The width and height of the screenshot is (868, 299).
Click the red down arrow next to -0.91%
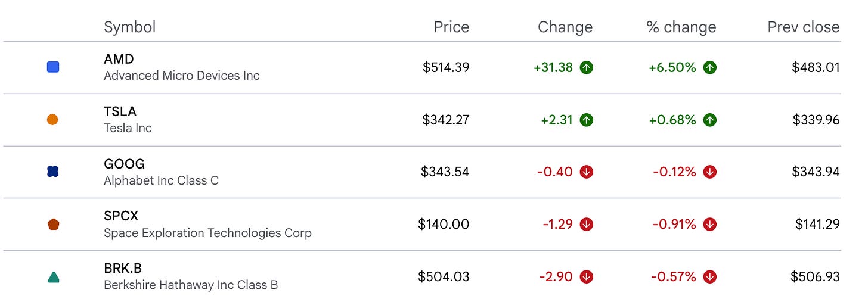coord(709,225)
